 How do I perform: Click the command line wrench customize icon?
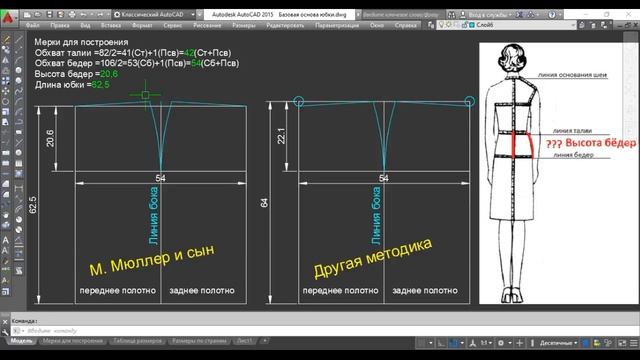(5, 331)
